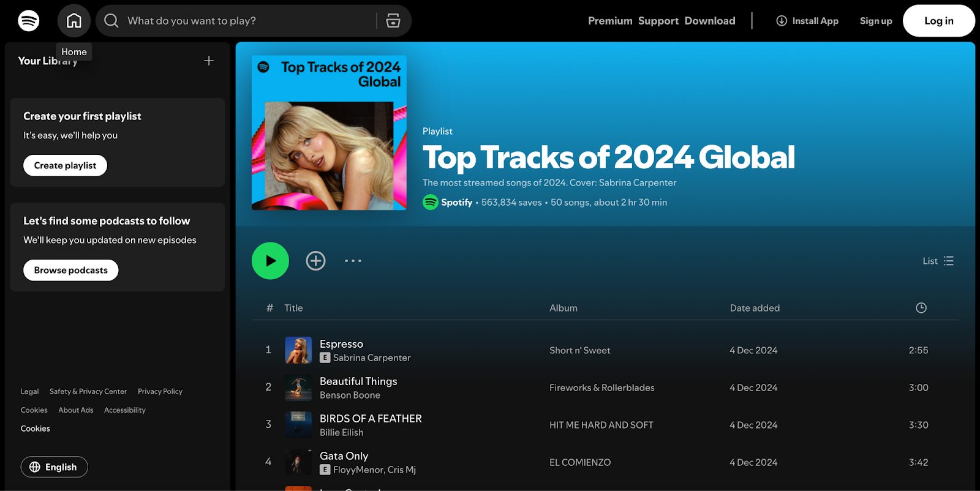The image size is (980, 491).
Task: Open Espresso song title
Action: (x=341, y=344)
